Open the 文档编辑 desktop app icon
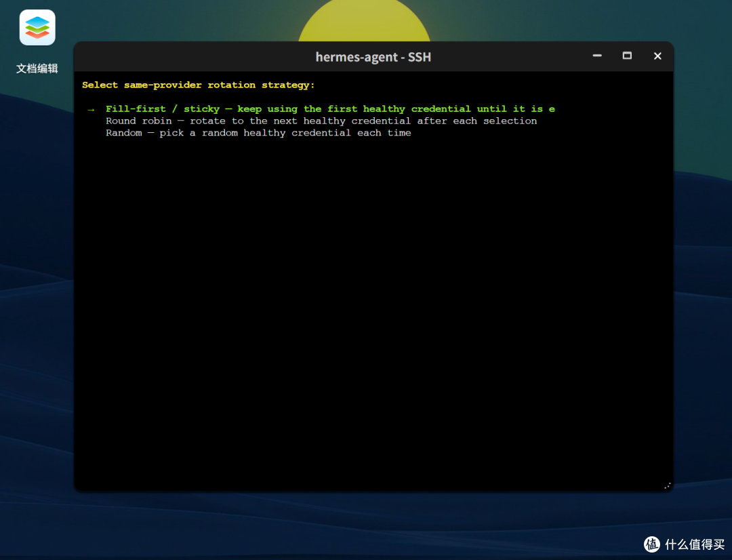Viewport: 732px width, 560px height. click(37, 28)
